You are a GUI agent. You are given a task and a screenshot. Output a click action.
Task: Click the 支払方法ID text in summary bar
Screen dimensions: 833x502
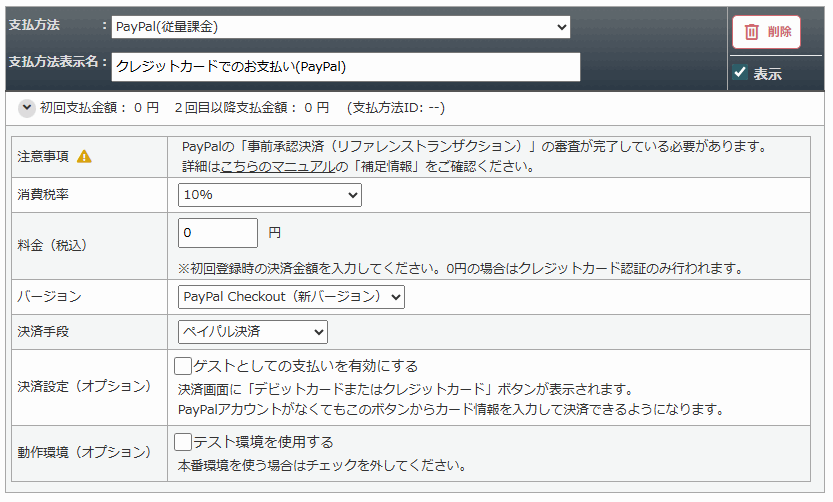(x=395, y=107)
